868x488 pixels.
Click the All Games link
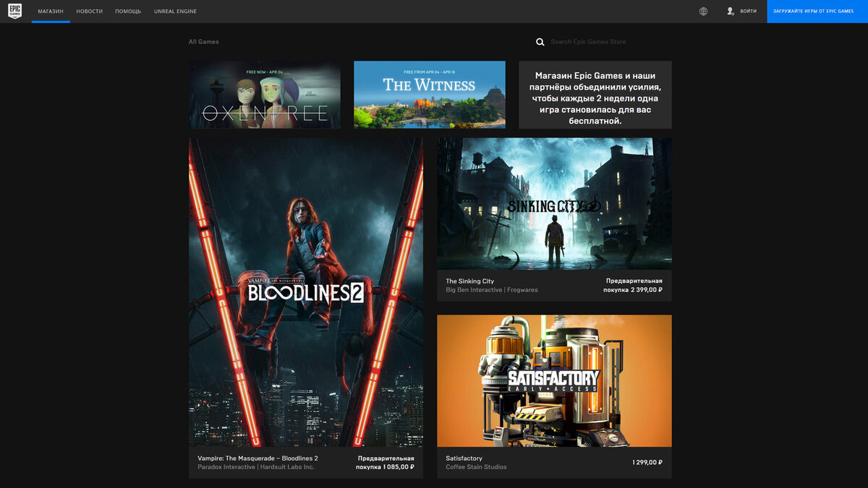tap(204, 42)
